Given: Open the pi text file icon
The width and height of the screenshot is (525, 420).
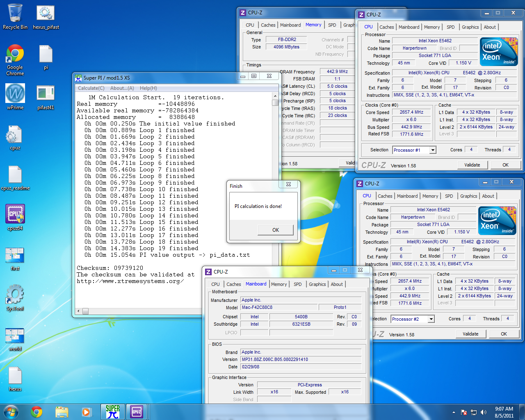Looking at the screenshot, I should tap(46, 57).
